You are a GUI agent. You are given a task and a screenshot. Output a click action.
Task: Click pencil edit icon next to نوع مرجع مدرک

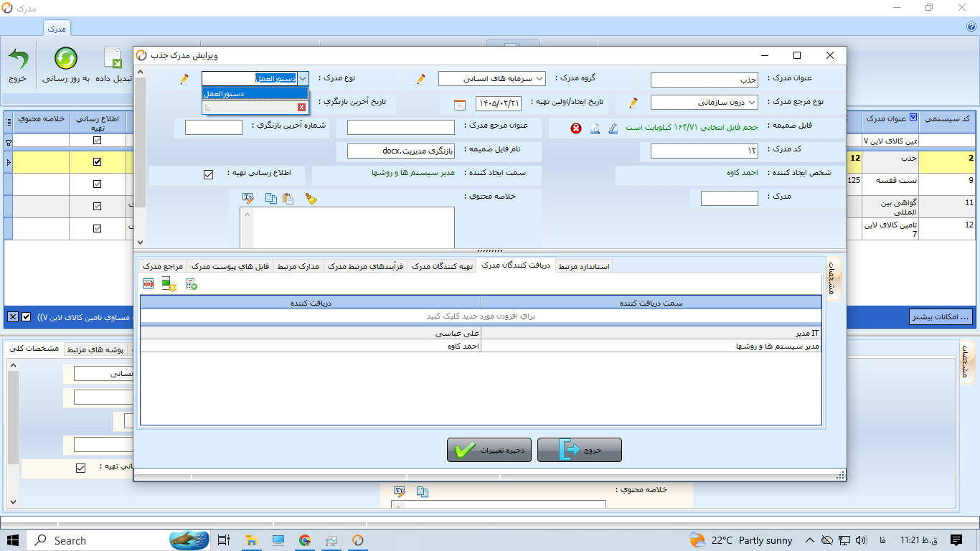click(x=633, y=103)
